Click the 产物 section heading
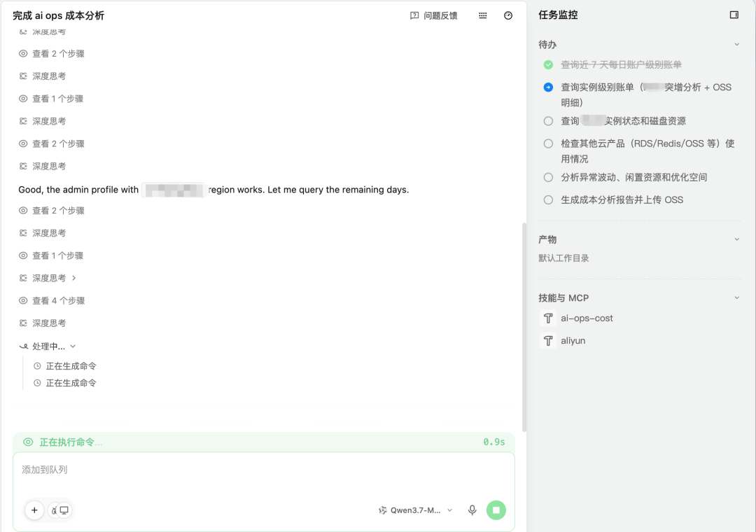The width and height of the screenshot is (756, 532). click(x=547, y=239)
